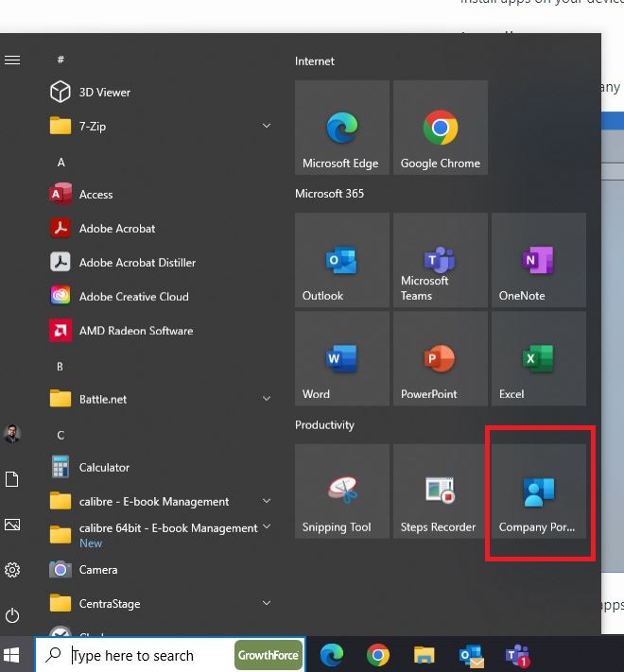
Task: Open Teams from the taskbar
Action: click(517, 656)
